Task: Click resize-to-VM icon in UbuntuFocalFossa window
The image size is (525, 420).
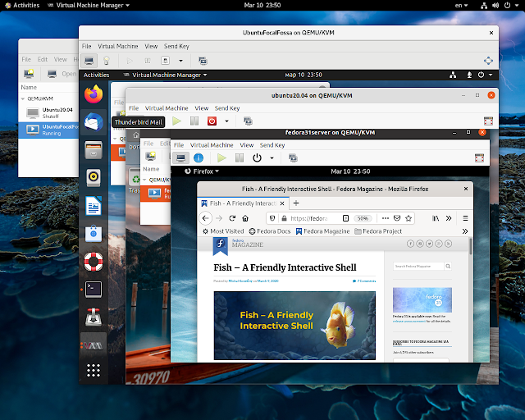Action: (x=488, y=61)
